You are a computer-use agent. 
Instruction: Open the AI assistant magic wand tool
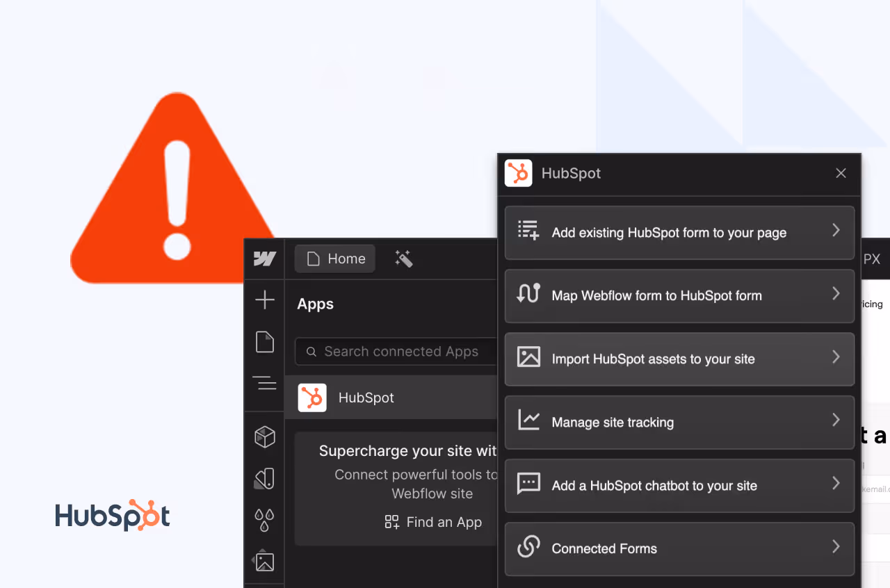click(404, 259)
